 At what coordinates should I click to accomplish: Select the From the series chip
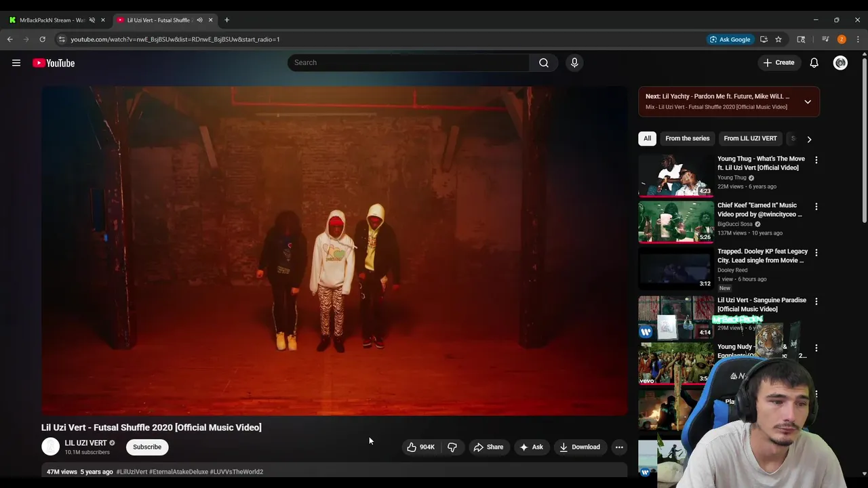[x=688, y=138]
